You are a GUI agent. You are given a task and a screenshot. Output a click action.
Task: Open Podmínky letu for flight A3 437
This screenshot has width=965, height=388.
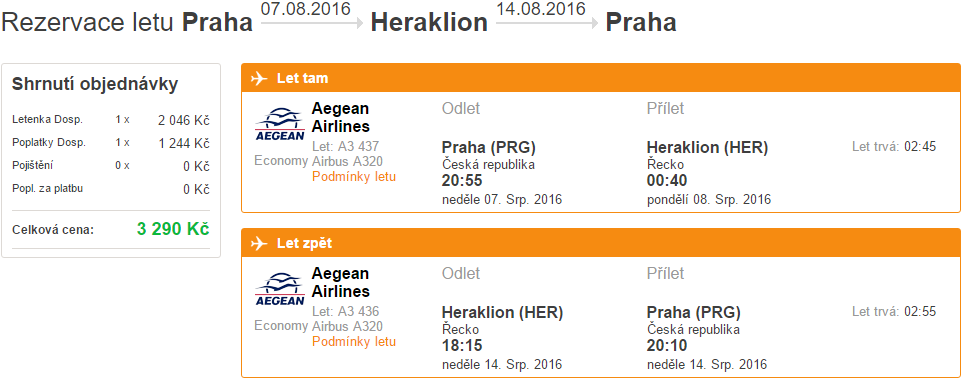pyautogui.click(x=354, y=177)
